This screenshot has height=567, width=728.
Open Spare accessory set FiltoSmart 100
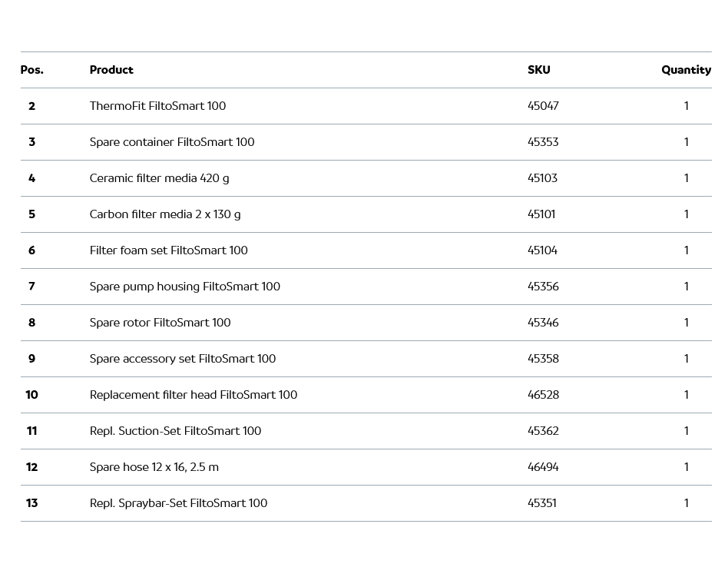(182, 359)
